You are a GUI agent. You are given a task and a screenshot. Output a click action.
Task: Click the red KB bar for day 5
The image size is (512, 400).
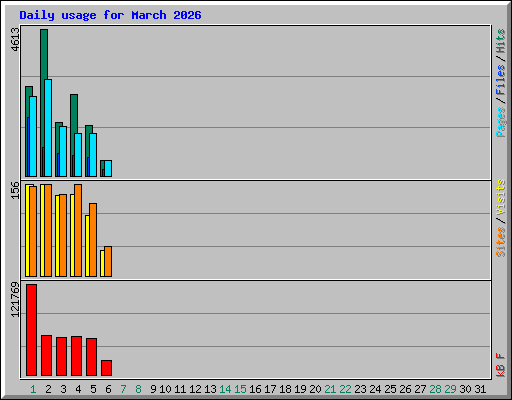[91, 357]
